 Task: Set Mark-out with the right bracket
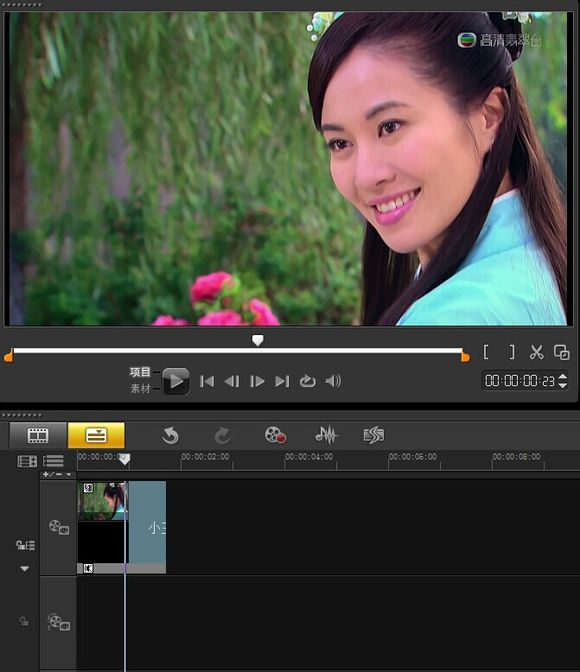coord(512,352)
